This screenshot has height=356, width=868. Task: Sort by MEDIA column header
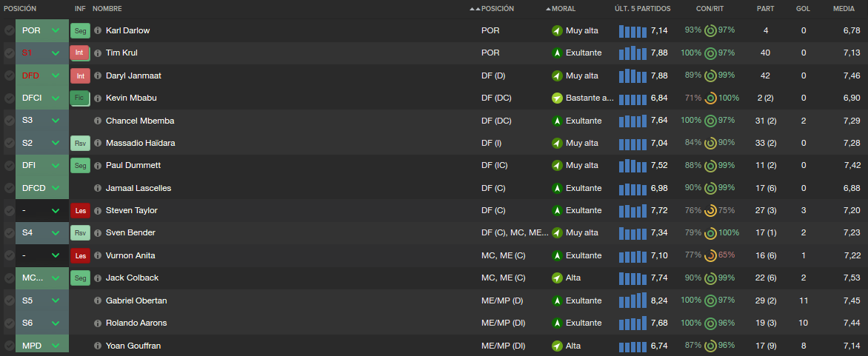[x=844, y=9]
